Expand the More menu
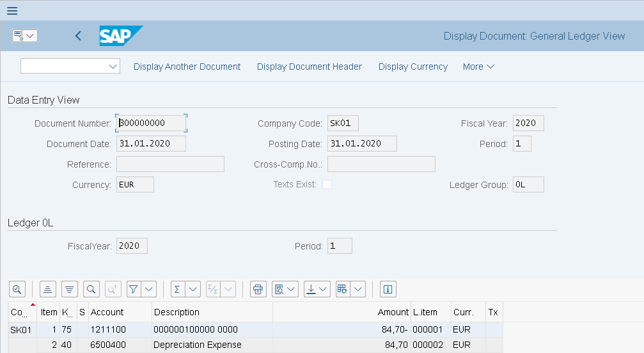The width and height of the screenshot is (644, 353). tap(478, 67)
